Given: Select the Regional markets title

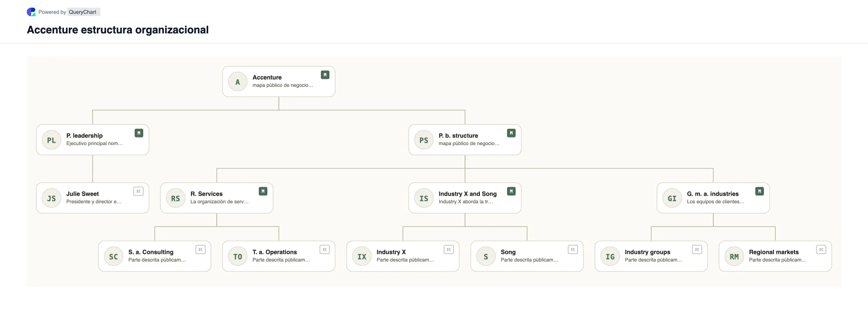Looking at the screenshot, I should point(774,252).
